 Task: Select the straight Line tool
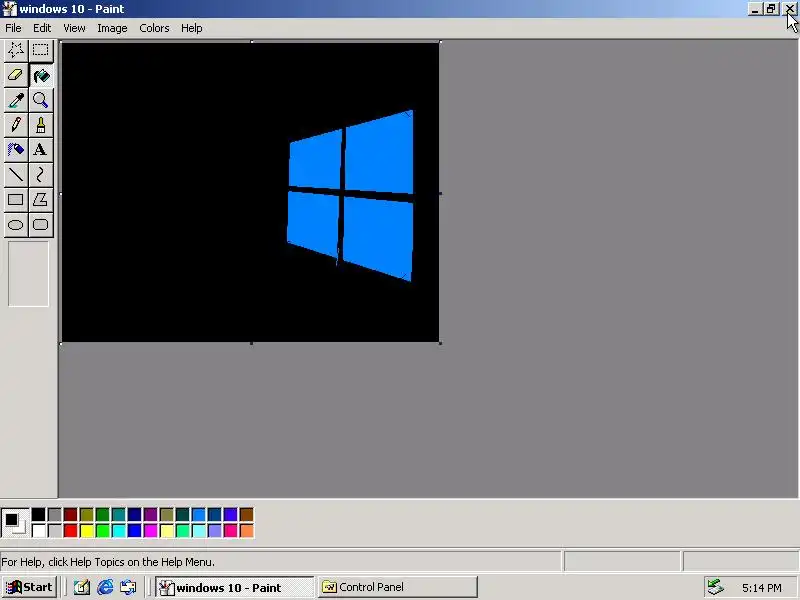(15, 175)
